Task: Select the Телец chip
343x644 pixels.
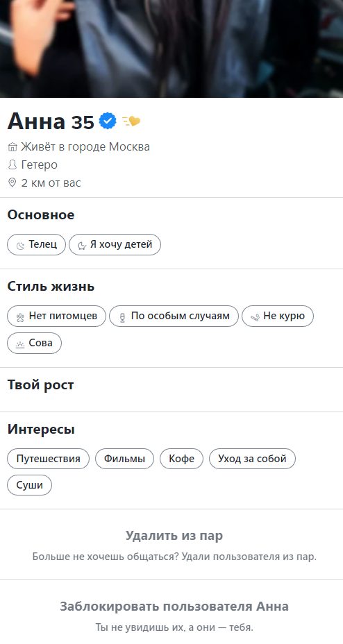Action: click(x=36, y=245)
